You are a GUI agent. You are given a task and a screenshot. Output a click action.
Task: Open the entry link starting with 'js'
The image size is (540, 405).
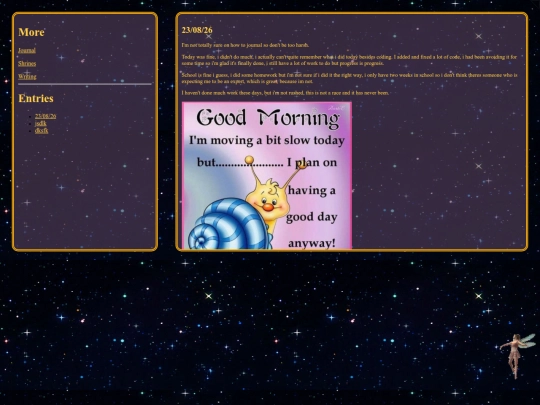tap(41, 123)
